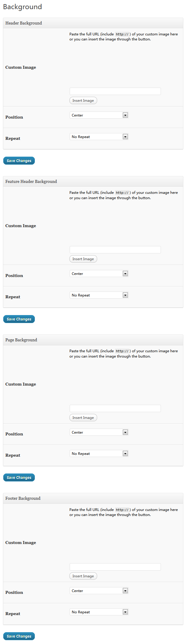The width and height of the screenshot is (186, 644).
Task: Save Changes for Feature Header Background section
Action: click(x=19, y=319)
